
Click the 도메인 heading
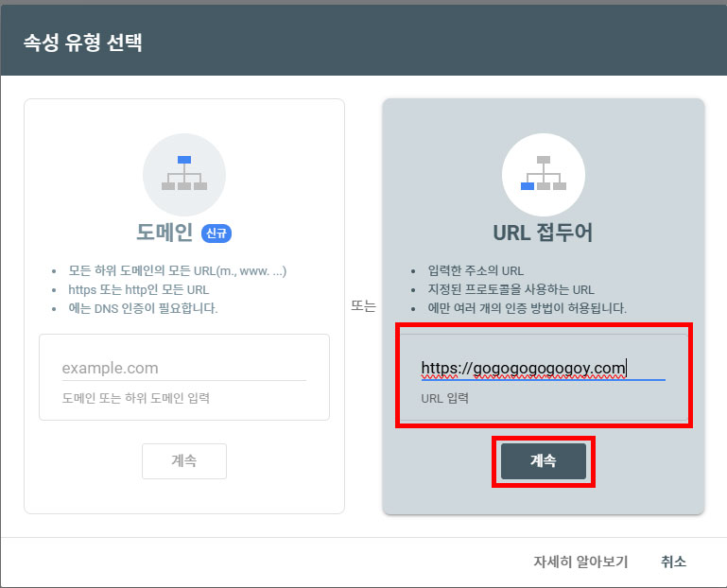(x=164, y=233)
